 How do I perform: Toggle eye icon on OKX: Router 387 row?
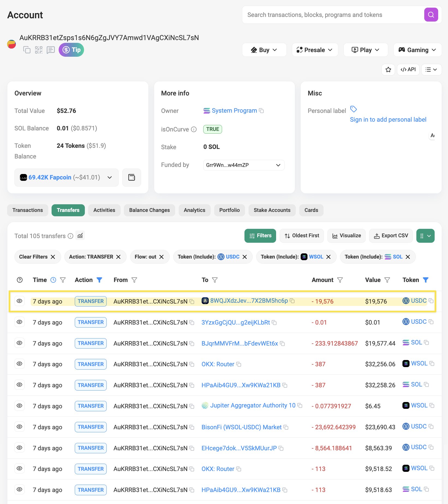point(19,364)
